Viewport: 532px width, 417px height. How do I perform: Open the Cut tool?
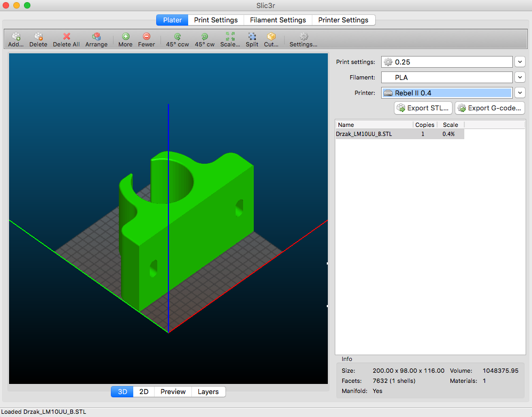271,37
